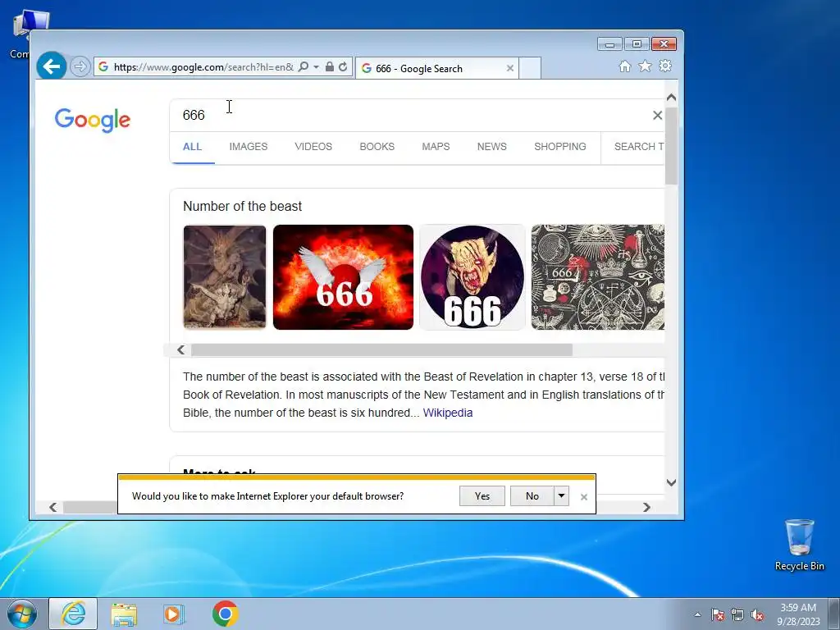Open the first beast painting thumbnail
Screen dimensions: 840x630
(225, 277)
